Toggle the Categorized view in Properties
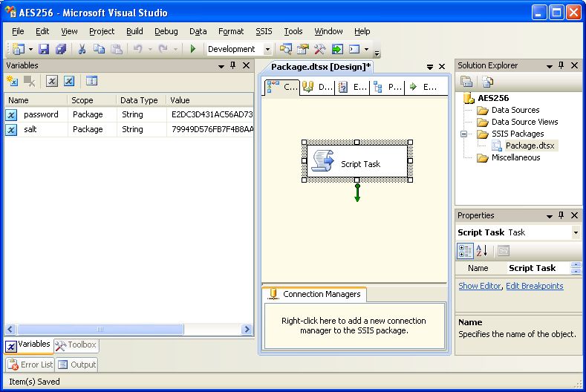 click(465, 251)
